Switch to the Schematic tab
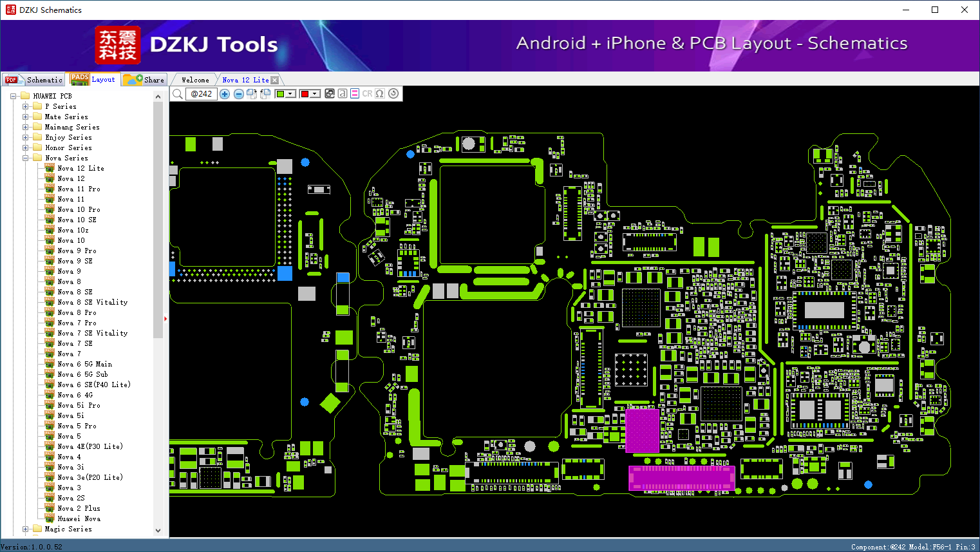This screenshot has height=552, width=980. point(33,80)
